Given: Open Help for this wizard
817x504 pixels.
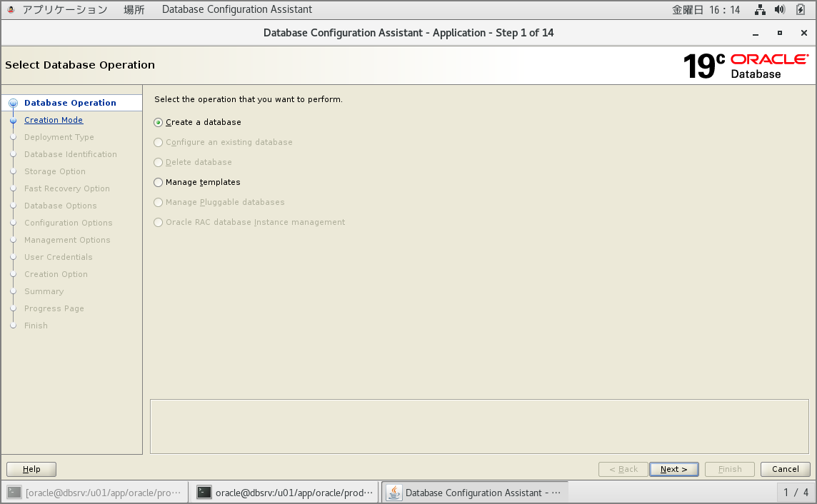Looking at the screenshot, I should [31, 469].
